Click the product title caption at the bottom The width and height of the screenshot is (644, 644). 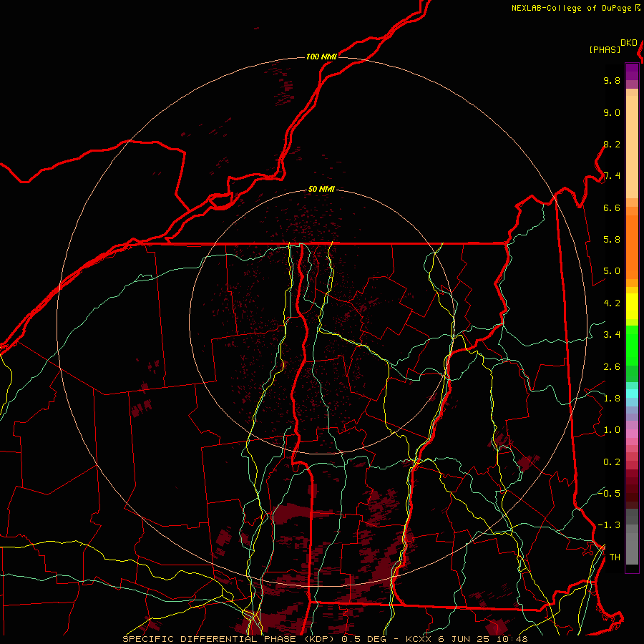tap(325, 639)
